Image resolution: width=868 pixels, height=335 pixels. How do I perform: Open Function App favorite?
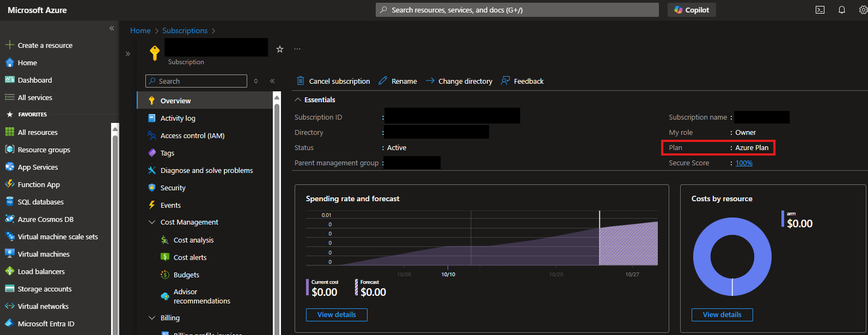(x=39, y=184)
